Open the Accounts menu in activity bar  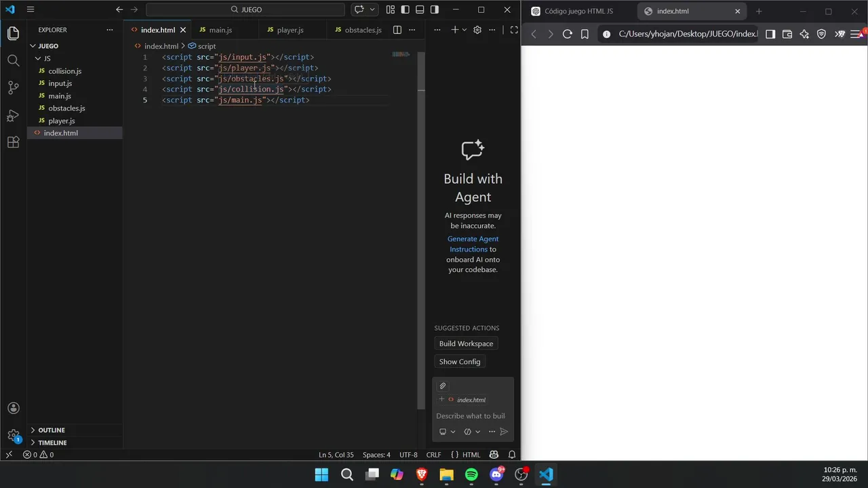[x=13, y=408]
